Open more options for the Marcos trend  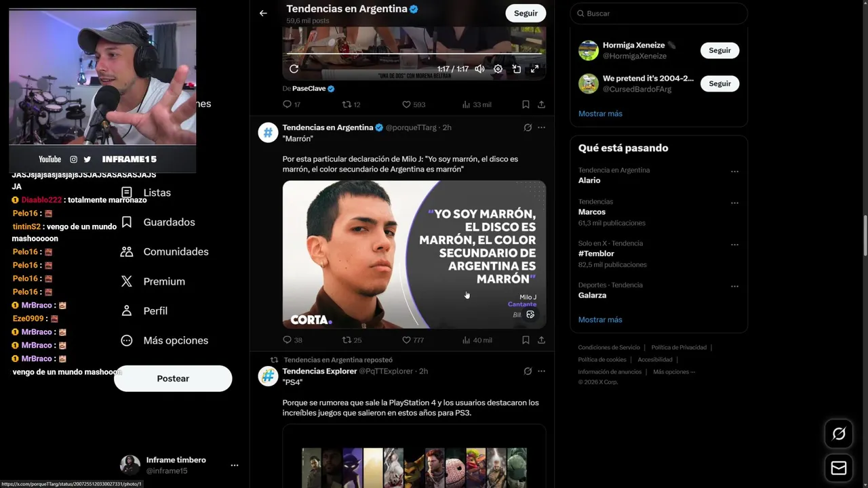pos(734,203)
